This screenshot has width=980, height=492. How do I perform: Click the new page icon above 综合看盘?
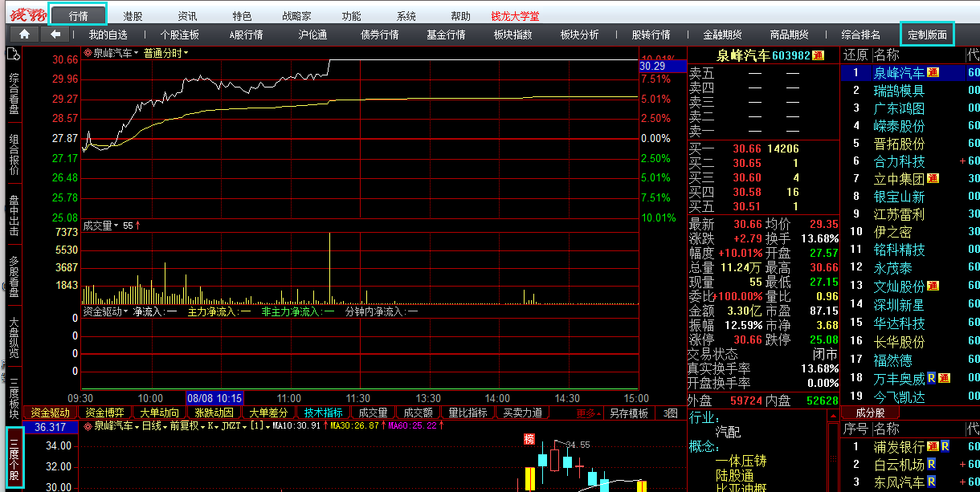pos(13,54)
